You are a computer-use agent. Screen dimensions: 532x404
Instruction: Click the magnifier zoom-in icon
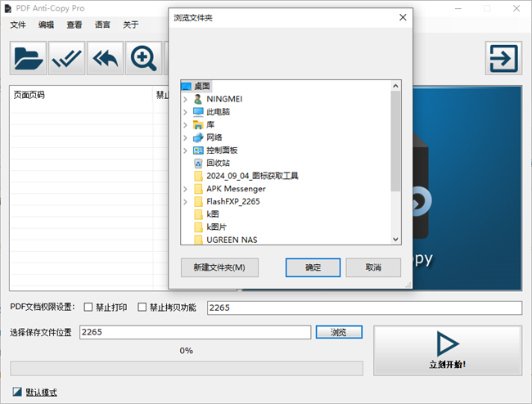[x=143, y=58]
